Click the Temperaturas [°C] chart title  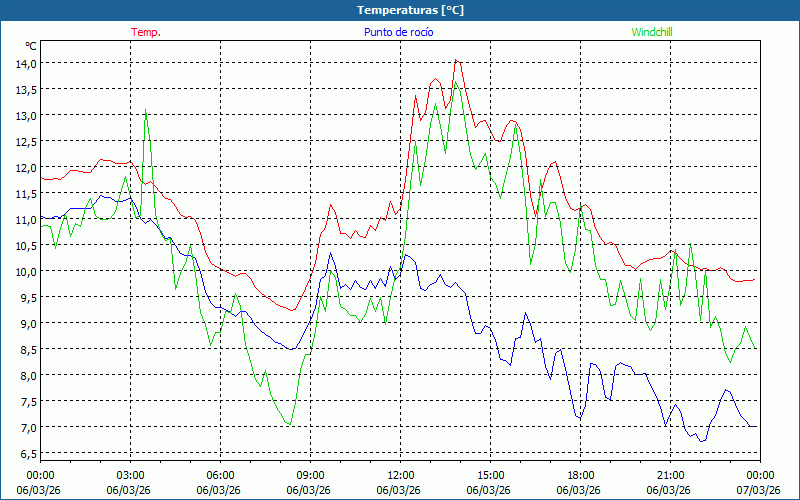point(410,10)
